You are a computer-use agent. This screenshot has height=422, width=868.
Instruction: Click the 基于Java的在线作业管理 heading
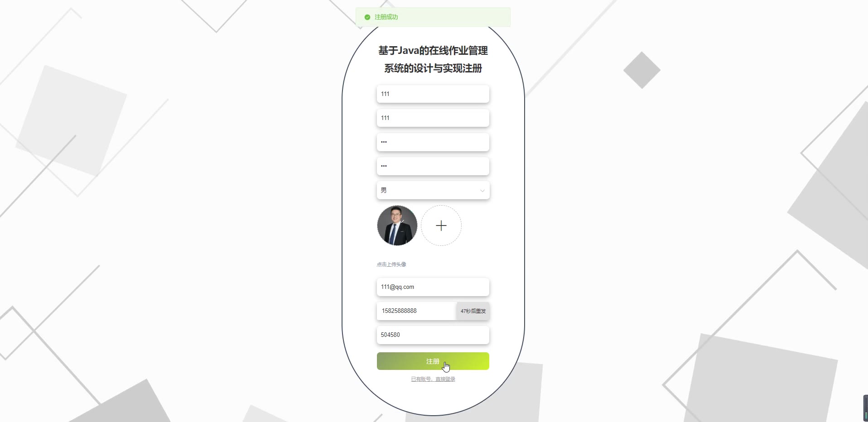click(x=433, y=51)
